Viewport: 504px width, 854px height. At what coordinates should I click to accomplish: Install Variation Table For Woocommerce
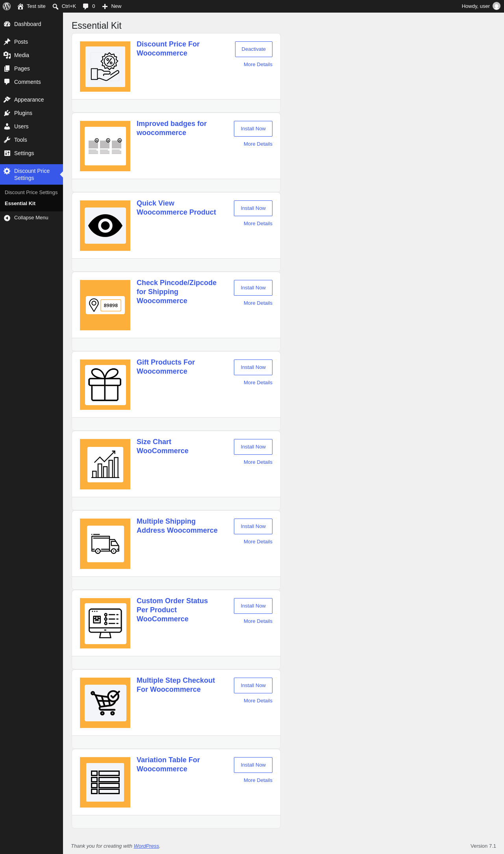[x=253, y=765]
